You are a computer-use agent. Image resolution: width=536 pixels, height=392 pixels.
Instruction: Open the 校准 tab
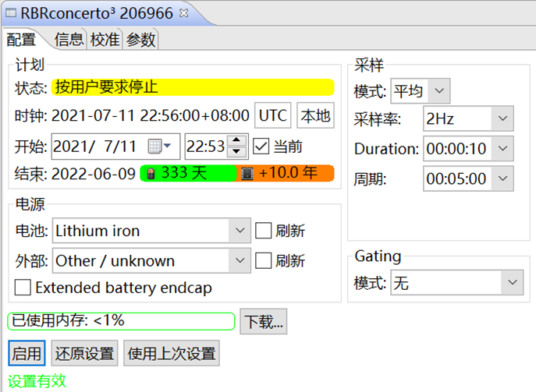(x=105, y=40)
